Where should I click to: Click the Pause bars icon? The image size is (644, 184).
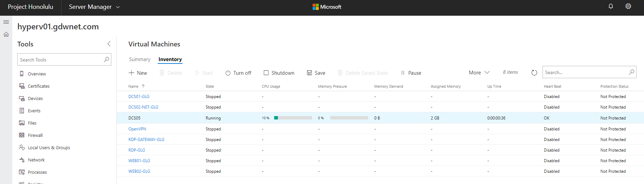point(403,73)
